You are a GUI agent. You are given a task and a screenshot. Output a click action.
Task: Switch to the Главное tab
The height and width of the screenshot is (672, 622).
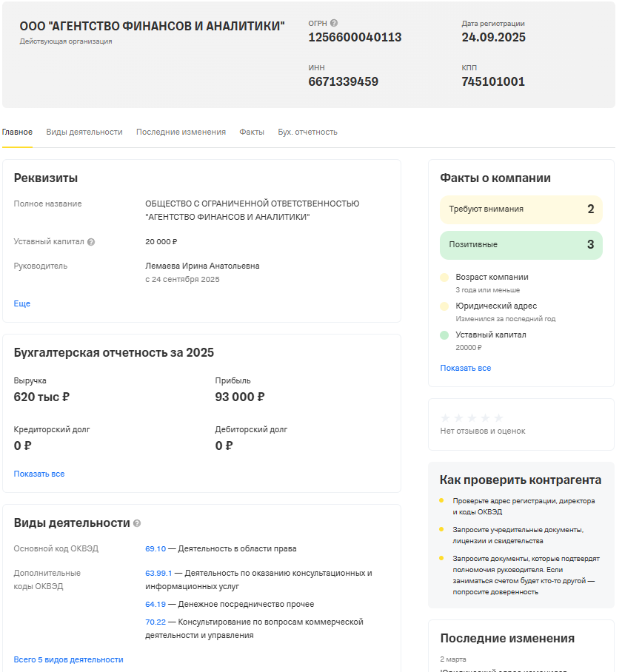pyautogui.click(x=17, y=132)
